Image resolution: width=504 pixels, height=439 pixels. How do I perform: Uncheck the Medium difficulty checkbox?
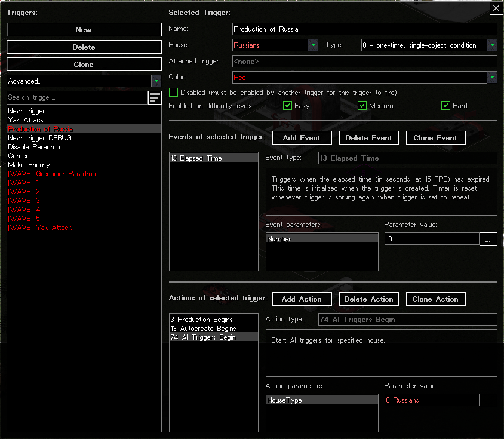coord(362,106)
